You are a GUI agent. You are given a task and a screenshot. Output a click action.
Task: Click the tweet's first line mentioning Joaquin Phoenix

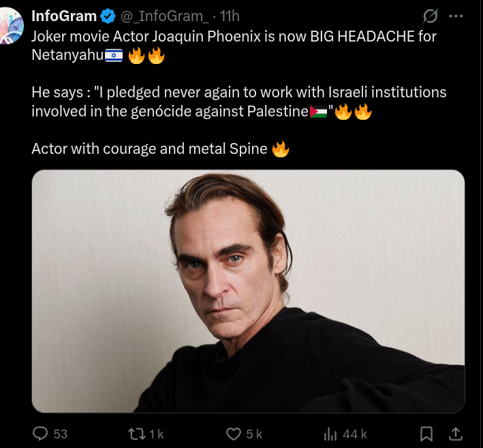(x=234, y=36)
